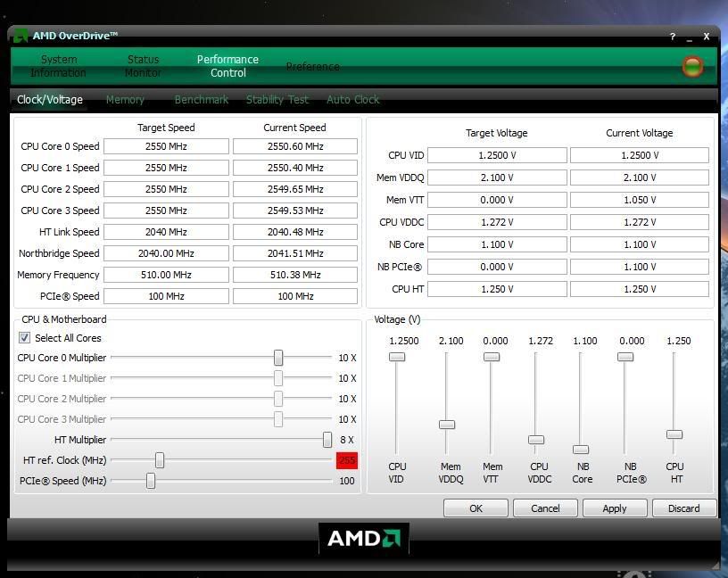Go to the Auto Clock sub-tab
This screenshot has height=578, width=728.
(x=353, y=99)
